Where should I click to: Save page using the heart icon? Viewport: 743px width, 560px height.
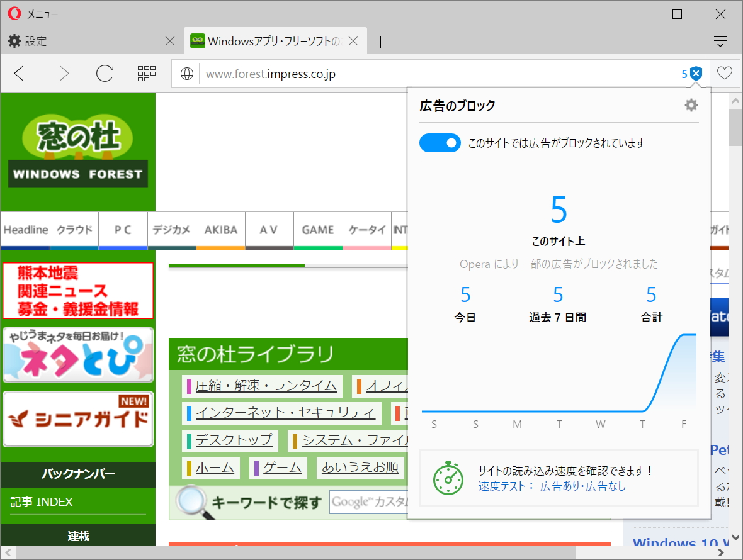pyautogui.click(x=724, y=73)
